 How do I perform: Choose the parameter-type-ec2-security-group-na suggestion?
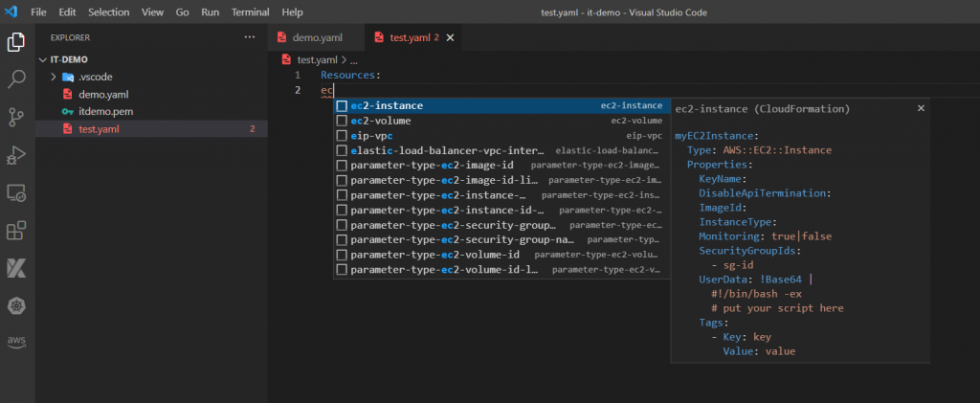coord(501,240)
